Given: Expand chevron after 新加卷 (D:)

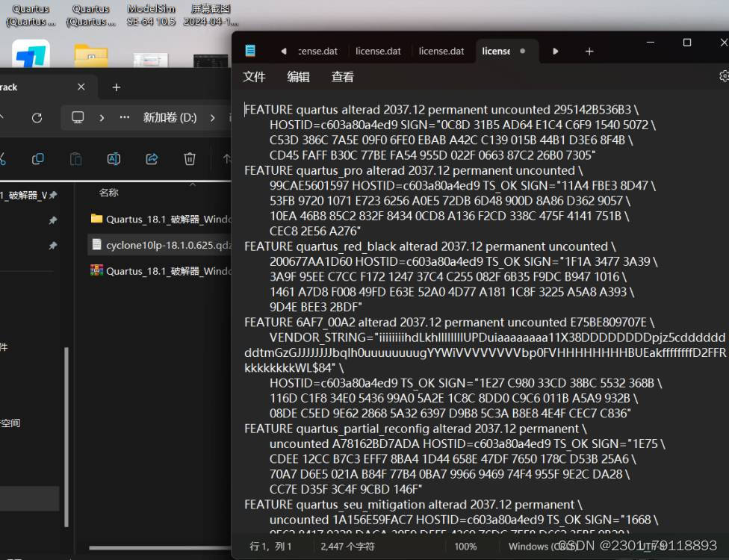Looking at the screenshot, I should [x=212, y=117].
